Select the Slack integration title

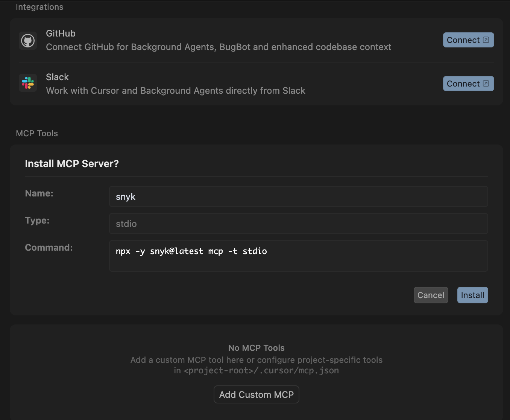click(57, 77)
